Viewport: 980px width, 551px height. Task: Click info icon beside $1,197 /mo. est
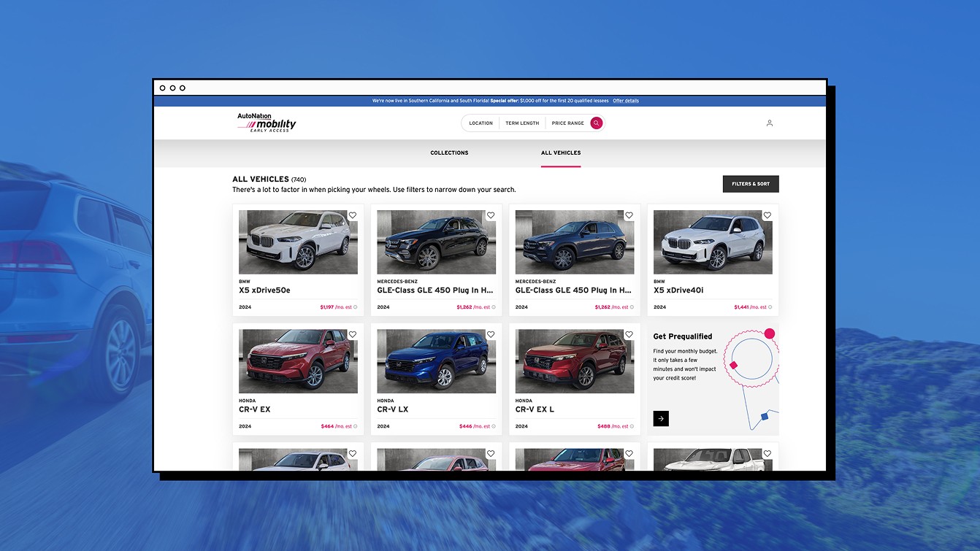(356, 307)
